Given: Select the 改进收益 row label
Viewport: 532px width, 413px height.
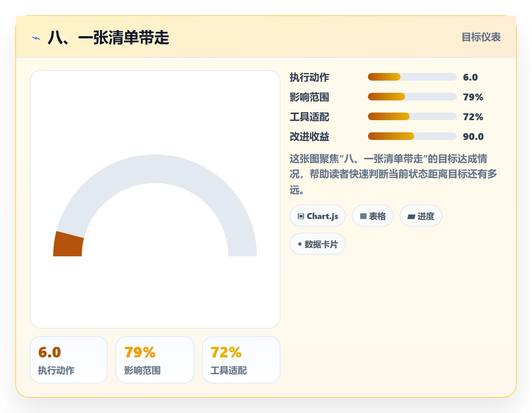Looking at the screenshot, I should click(309, 137).
